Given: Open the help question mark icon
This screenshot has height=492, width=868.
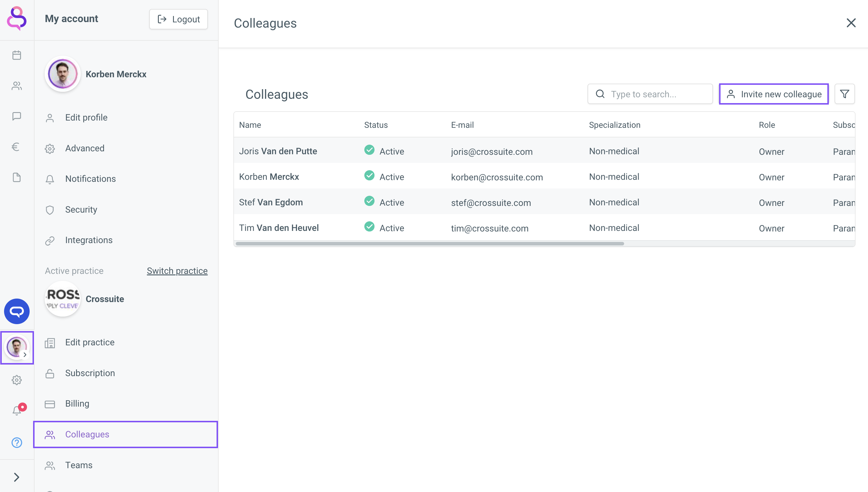Looking at the screenshot, I should (x=17, y=442).
